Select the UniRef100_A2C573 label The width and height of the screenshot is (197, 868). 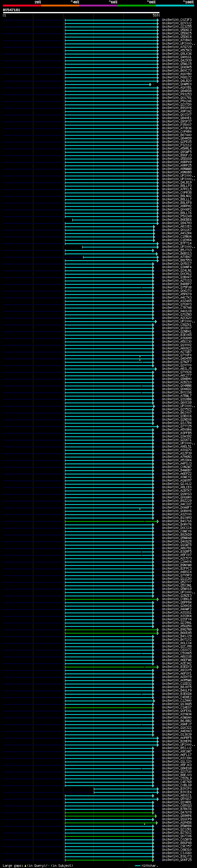(177, 558)
